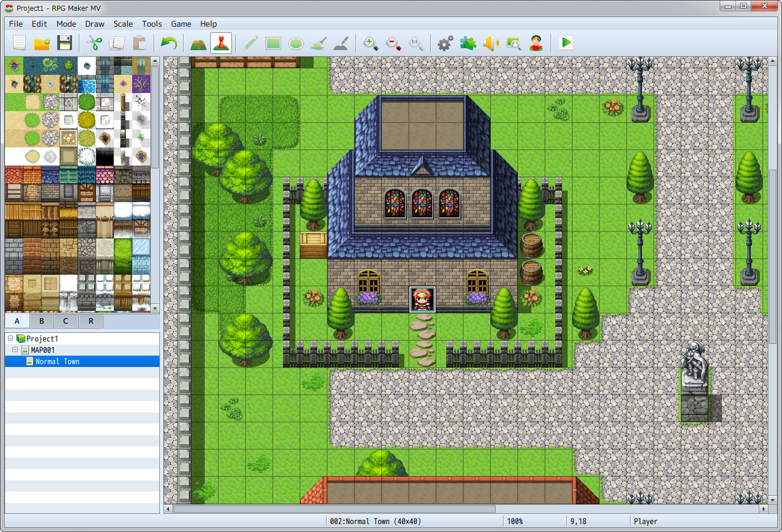This screenshot has height=532, width=782.
Task: Open the Draw menu
Action: 95,24
